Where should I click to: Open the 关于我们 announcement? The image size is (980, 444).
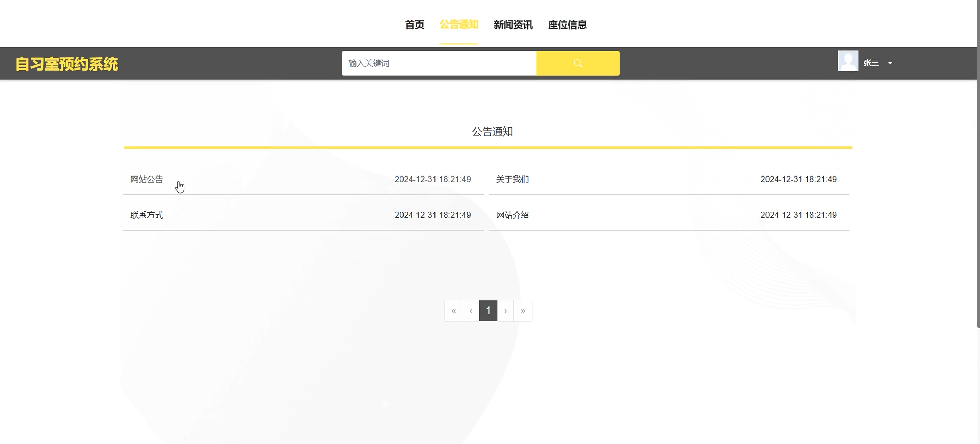(512, 179)
